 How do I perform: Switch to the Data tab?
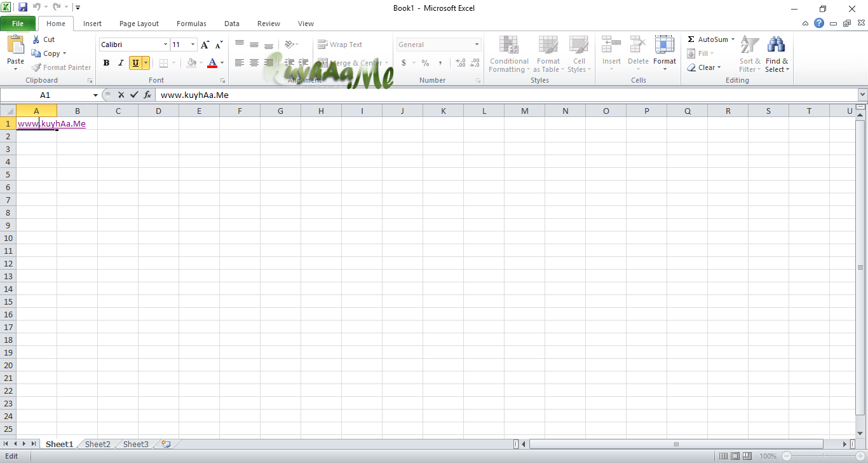click(x=232, y=24)
